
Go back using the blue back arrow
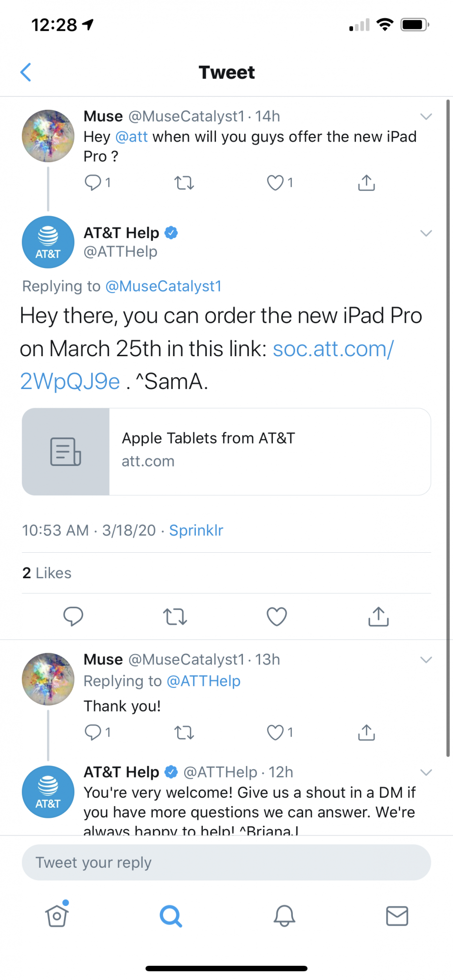(26, 72)
